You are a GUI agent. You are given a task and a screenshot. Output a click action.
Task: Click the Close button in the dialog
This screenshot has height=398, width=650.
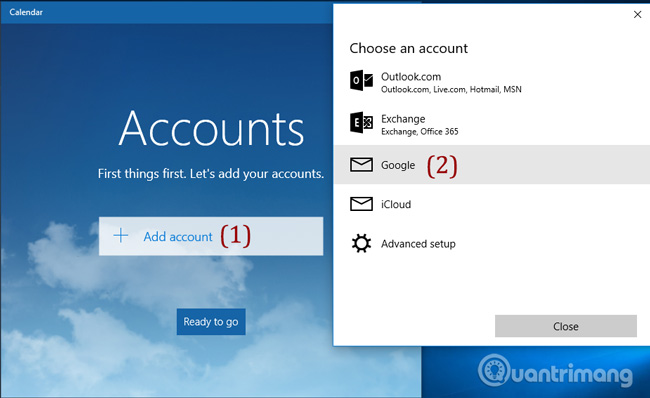[x=565, y=326]
